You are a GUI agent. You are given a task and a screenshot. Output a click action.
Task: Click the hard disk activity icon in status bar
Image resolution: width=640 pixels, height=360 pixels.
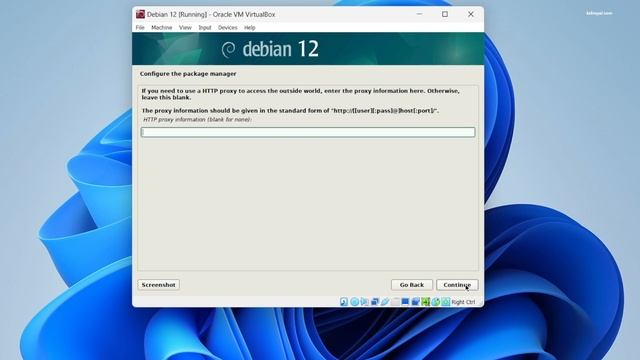[x=344, y=302]
